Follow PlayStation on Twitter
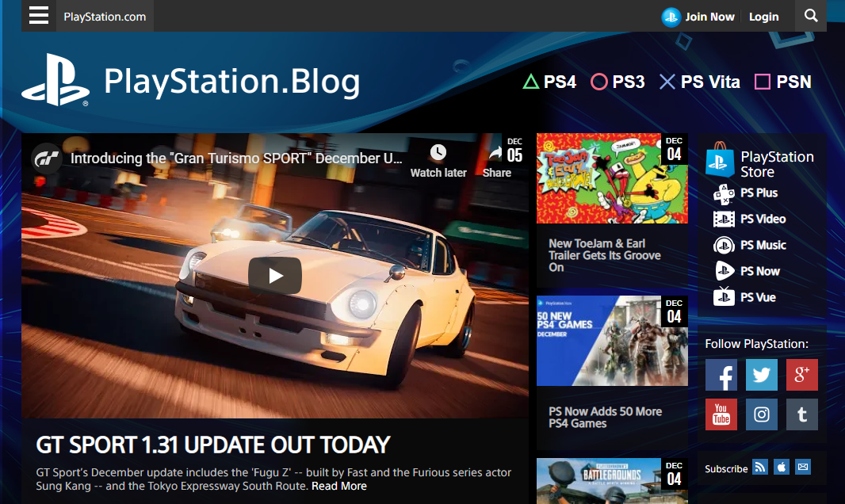 click(x=762, y=375)
